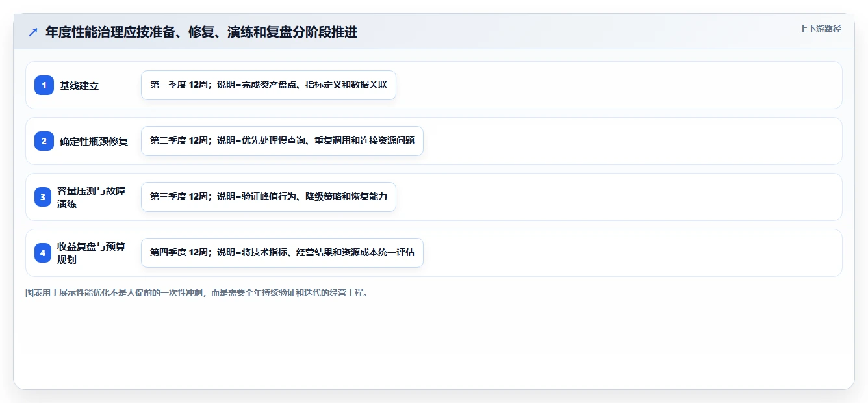Click the title 年度性能治理应按准备、修复、演练和复盘分阶段推进
The height and width of the screenshot is (403, 868).
pos(201,32)
